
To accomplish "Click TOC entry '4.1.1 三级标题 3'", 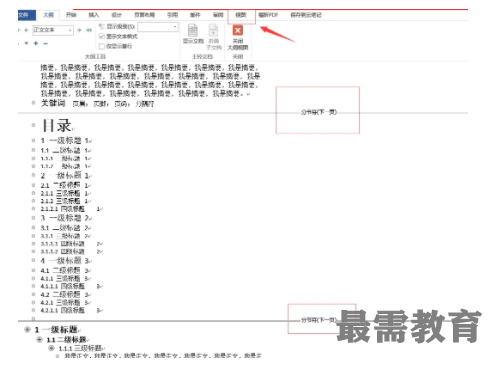I will [x=65, y=278].
